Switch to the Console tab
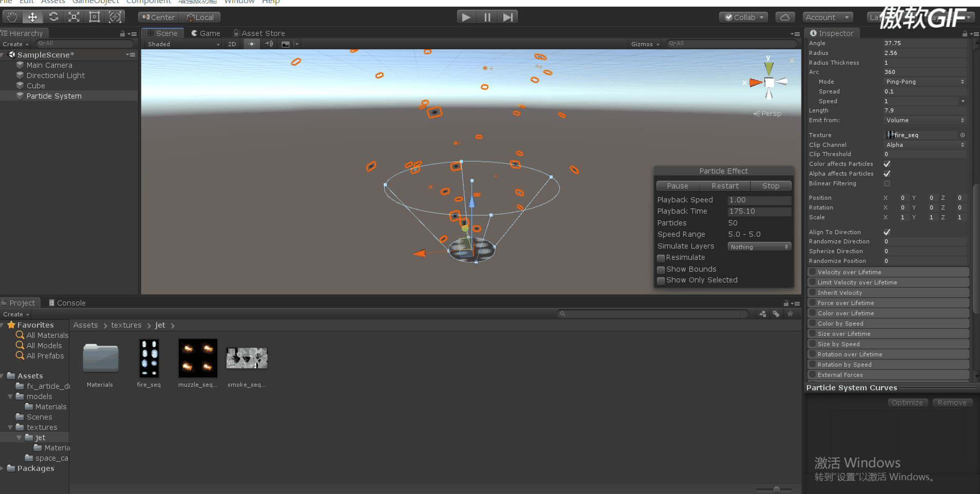980x494 pixels. tap(67, 303)
